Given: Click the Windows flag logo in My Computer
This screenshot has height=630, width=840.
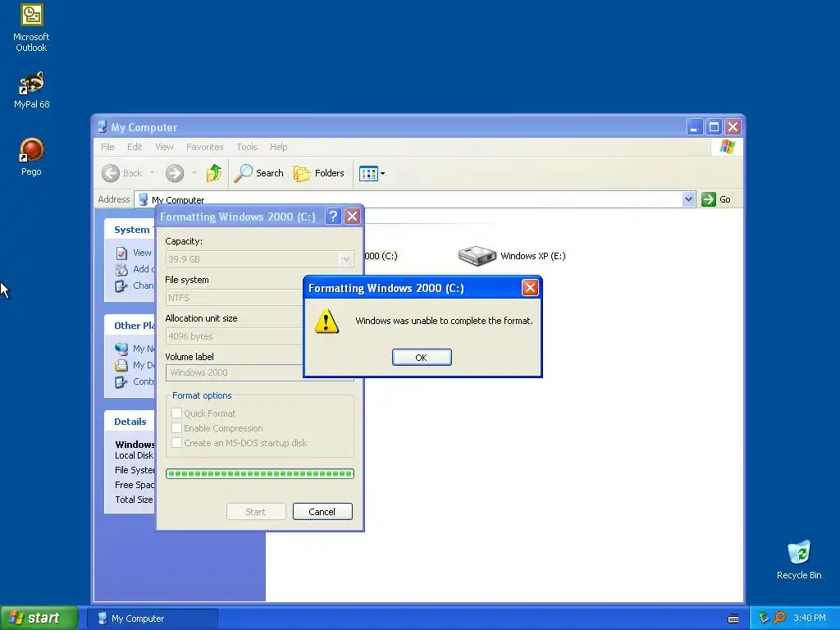Looking at the screenshot, I should pos(728,146).
